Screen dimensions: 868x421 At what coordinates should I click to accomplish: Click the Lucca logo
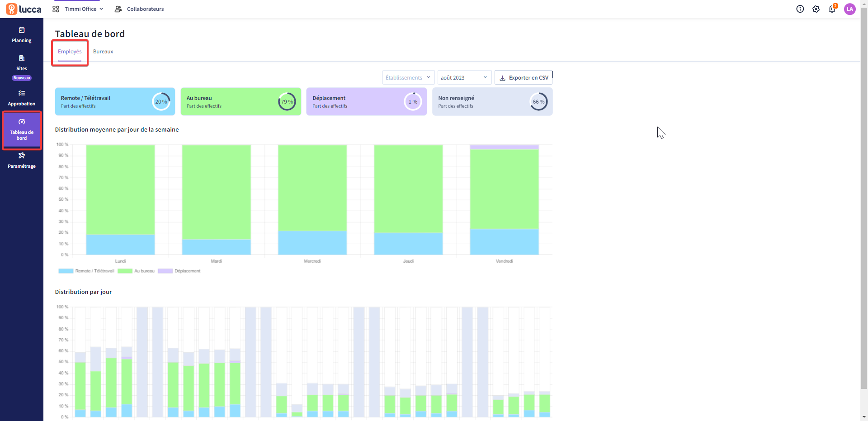tap(24, 9)
